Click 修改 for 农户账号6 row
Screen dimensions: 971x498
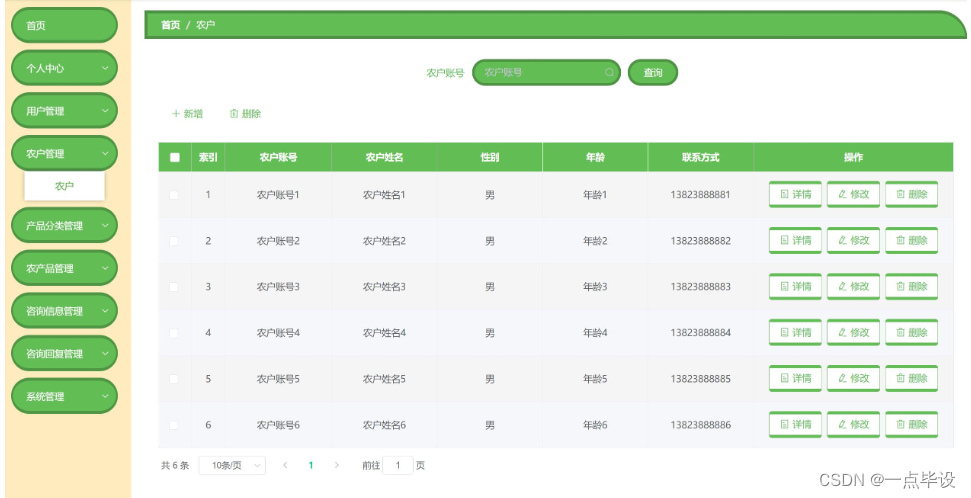(x=853, y=424)
